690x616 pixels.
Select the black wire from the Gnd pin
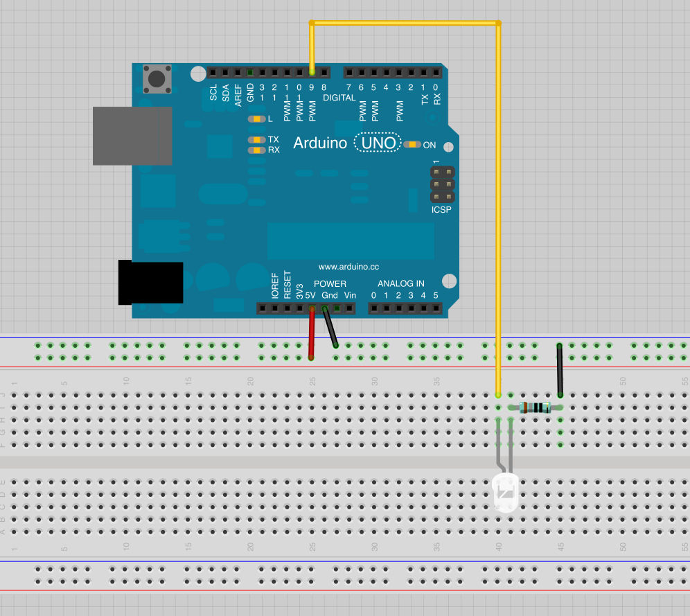tap(330, 327)
